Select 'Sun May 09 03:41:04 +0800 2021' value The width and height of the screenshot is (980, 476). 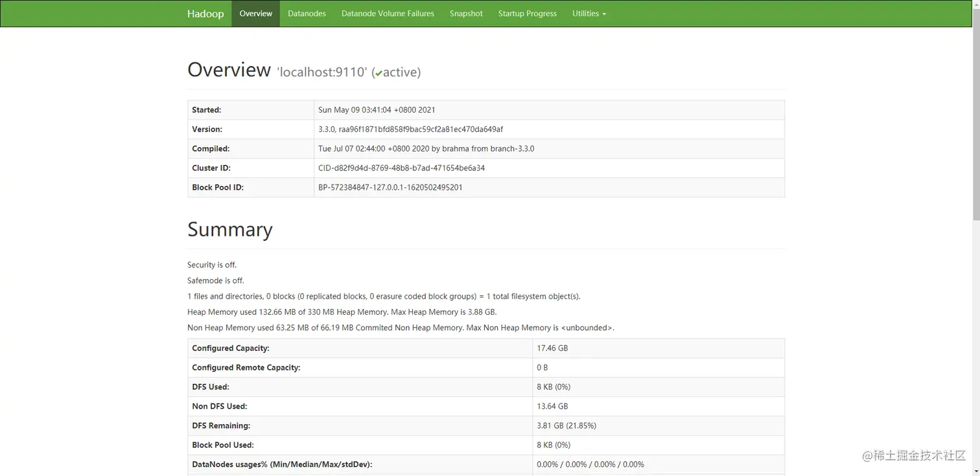pos(377,110)
